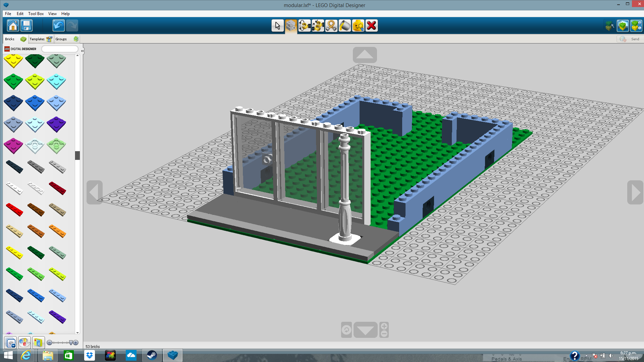Screen dimensions: 644x362
Task: Open the Tool Box menu
Action: [x=36, y=14]
